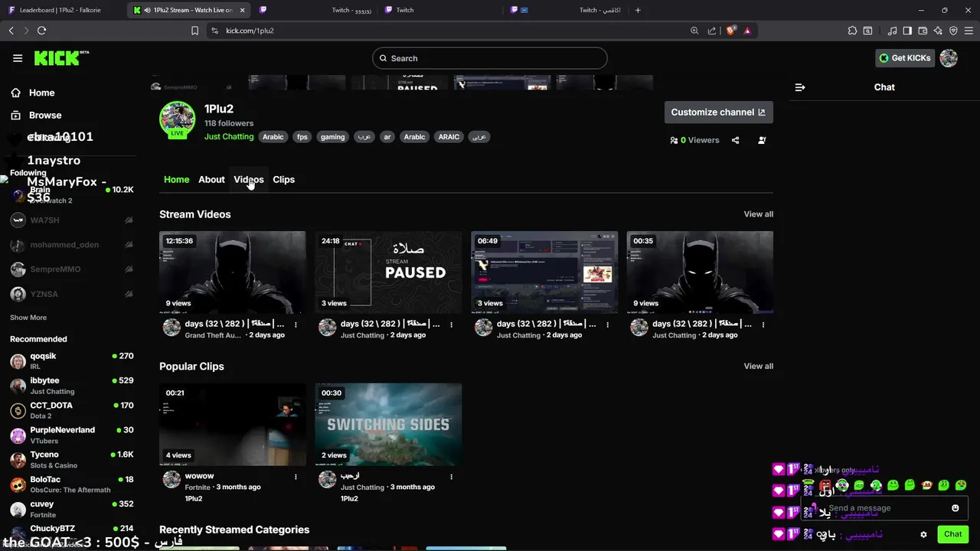Play the Switching Sides clip
This screenshot has width=980, height=551.
pos(388,425)
